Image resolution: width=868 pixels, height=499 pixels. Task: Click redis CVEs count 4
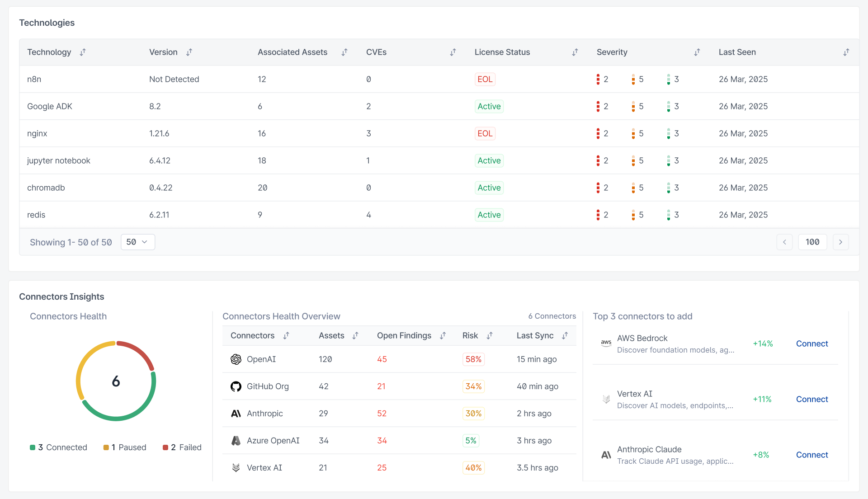tap(369, 215)
